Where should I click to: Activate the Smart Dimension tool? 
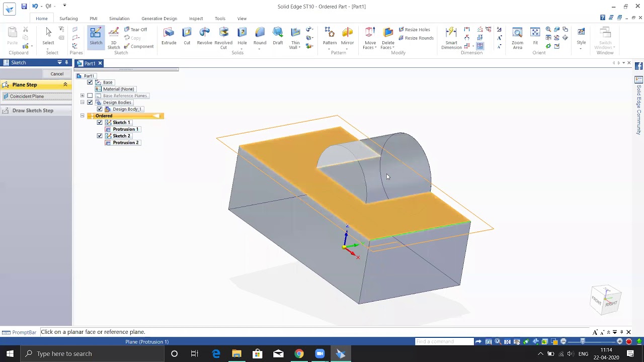[x=451, y=38]
